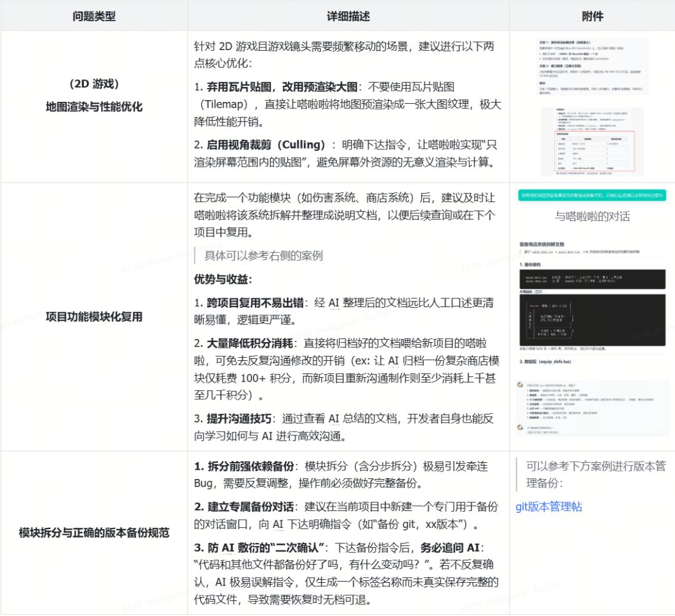Open the larger black diagram code block
Image resolution: width=675 pixels, height=616 pixels.
click(591, 320)
